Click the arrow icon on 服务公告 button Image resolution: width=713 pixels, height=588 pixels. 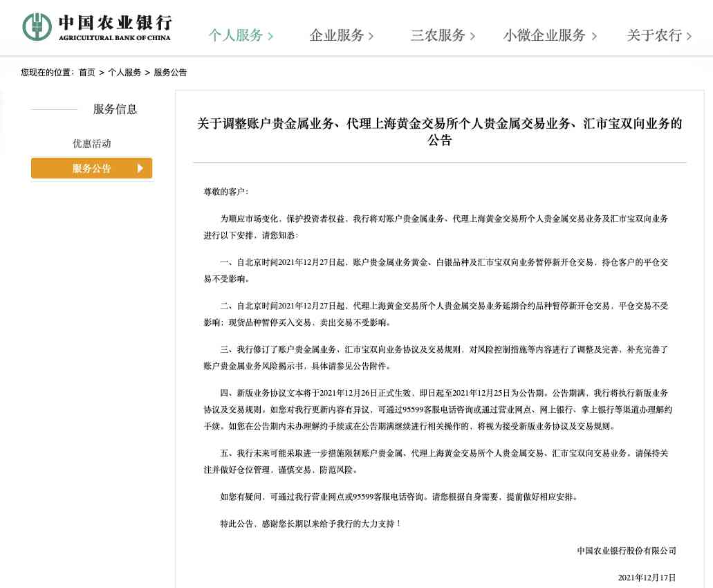tap(140, 167)
